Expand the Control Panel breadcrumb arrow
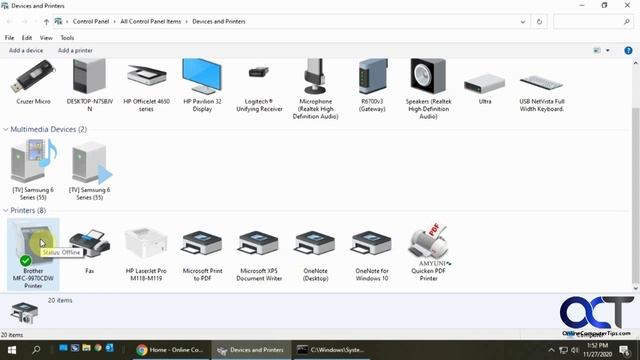640x360 pixels. click(x=115, y=22)
